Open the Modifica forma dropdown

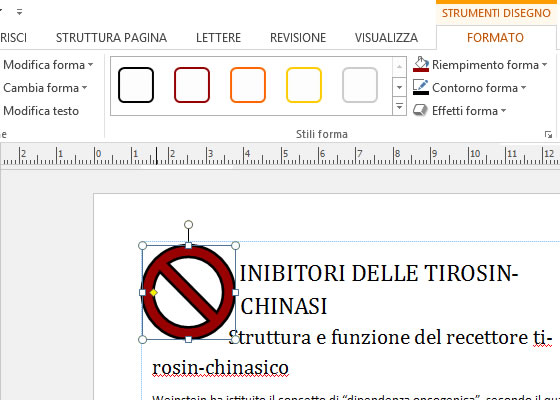click(x=48, y=65)
